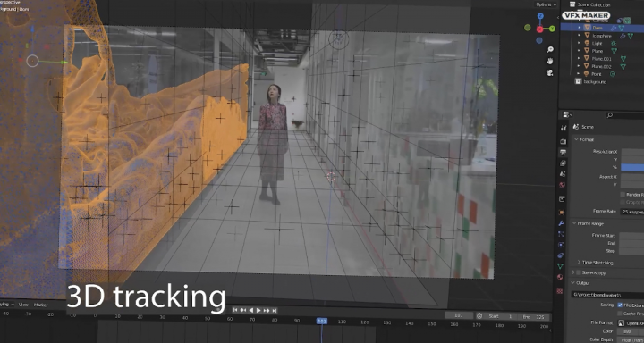Toggle camera view with the camera icon
644x343 pixels.
[549, 72]
